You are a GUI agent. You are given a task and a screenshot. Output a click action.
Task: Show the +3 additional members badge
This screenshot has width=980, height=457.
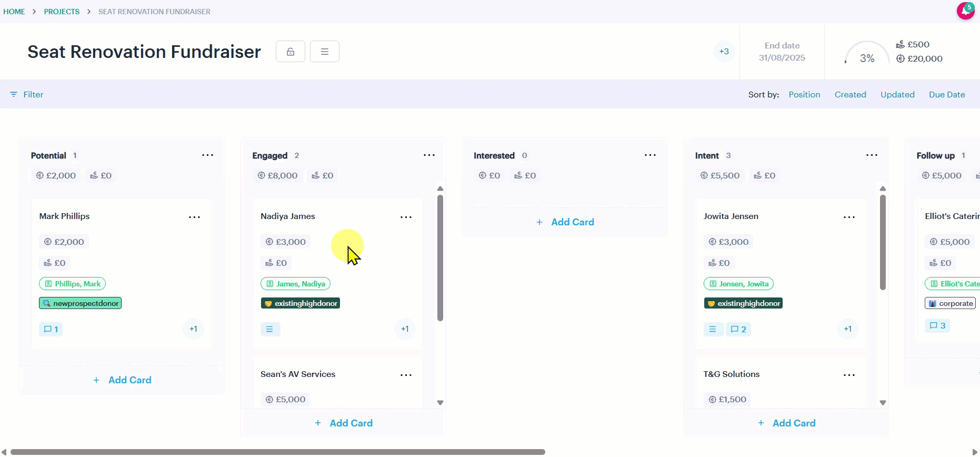coord(724,52)
